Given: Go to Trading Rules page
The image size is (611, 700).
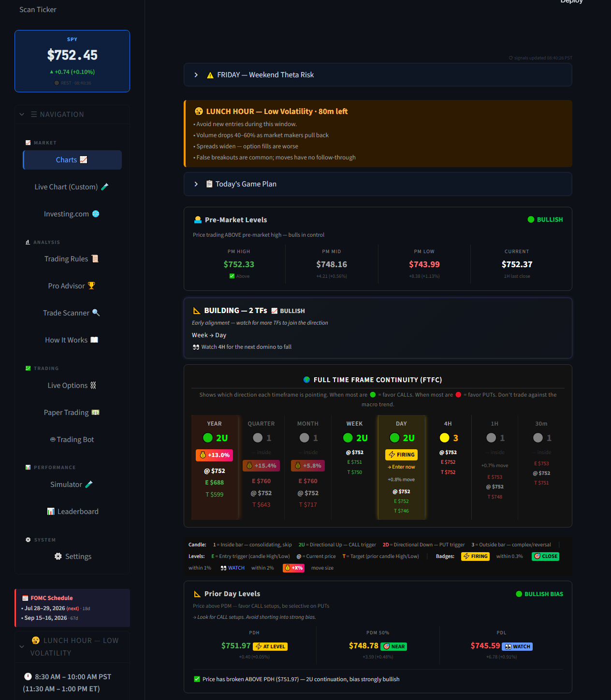Looking at the screenshot, I should tap(72, 259).
